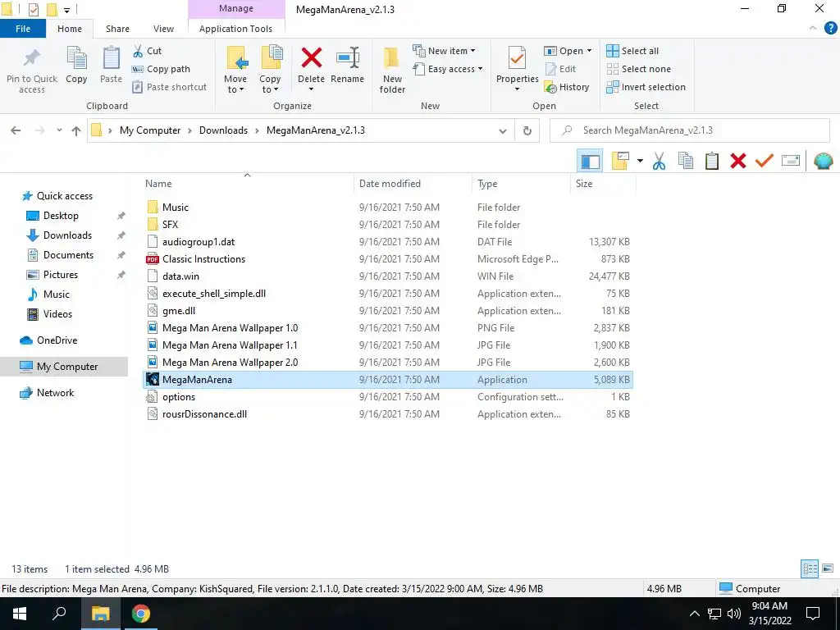Click folder options icon in secondary toolbar

tap(620, 161)
